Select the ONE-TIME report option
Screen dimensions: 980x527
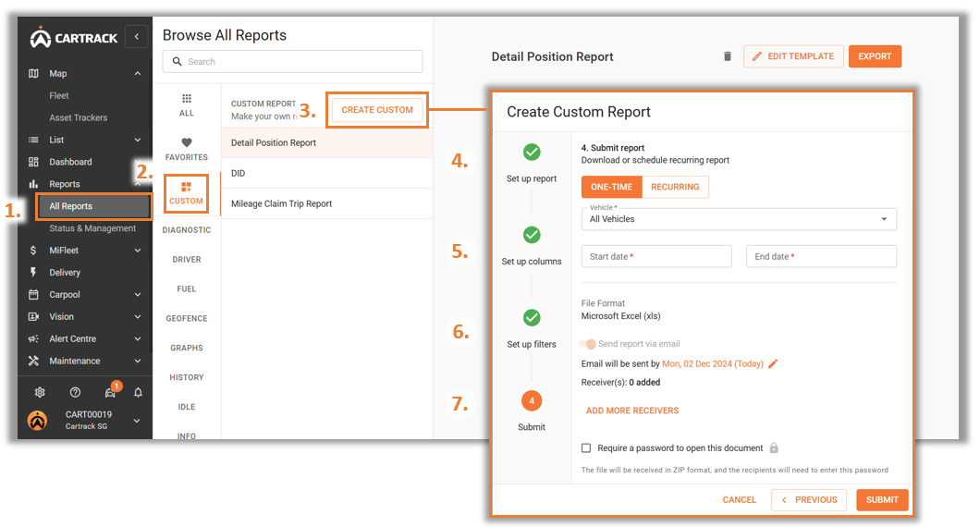(611, 187)
